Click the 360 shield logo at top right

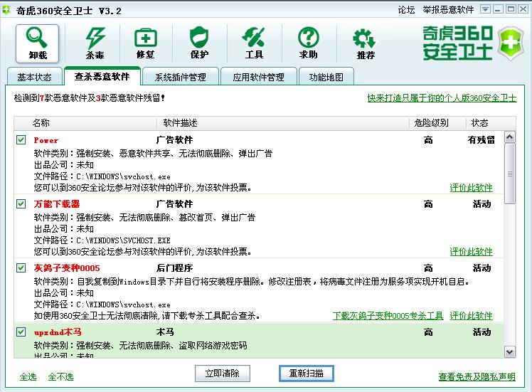511,43
